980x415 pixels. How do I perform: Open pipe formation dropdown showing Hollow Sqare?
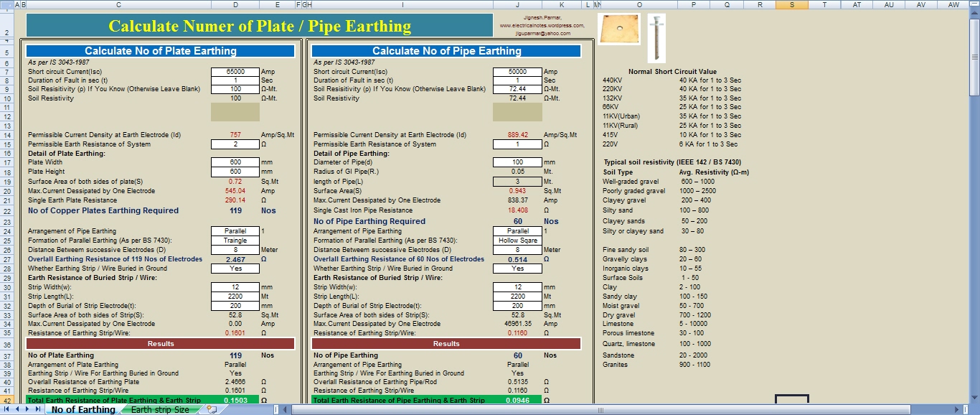click(x=517, y=241)
